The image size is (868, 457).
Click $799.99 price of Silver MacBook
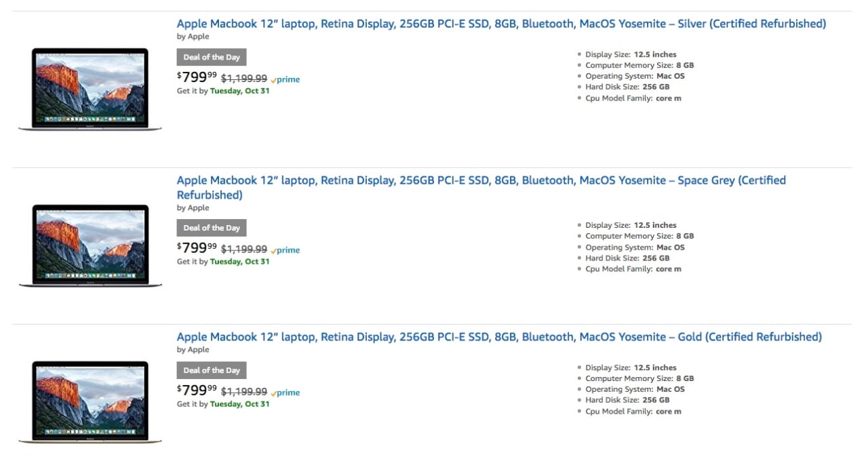[197, 78]
